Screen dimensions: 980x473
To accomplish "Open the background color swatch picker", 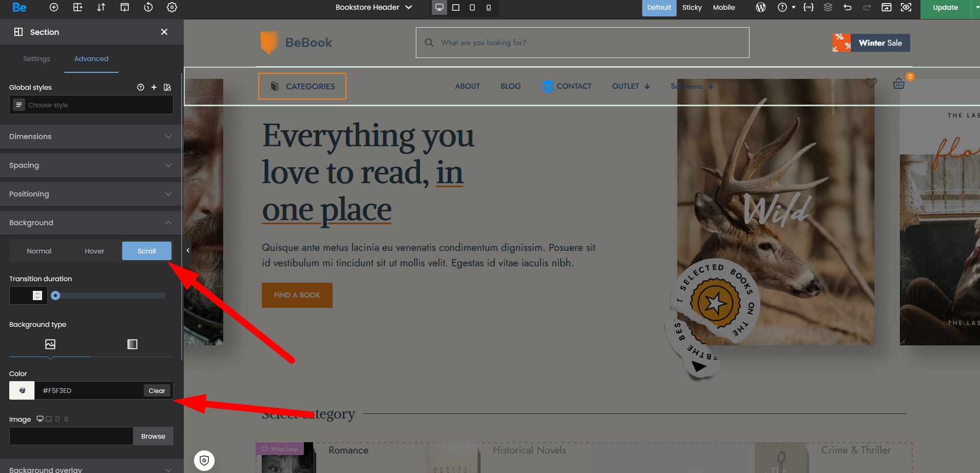I will coord(22,390).
